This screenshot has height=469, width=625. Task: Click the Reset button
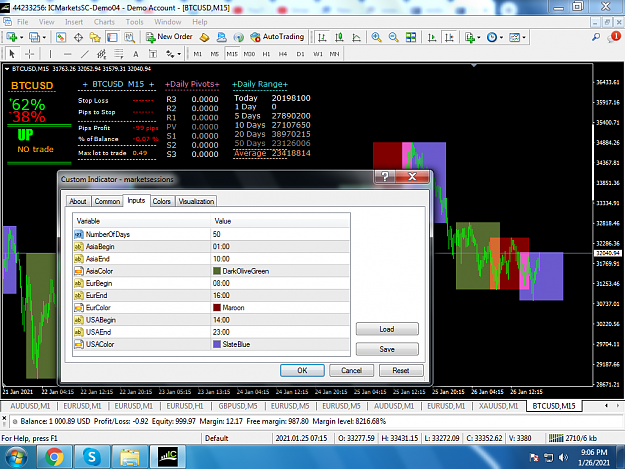tap(401, 370)
